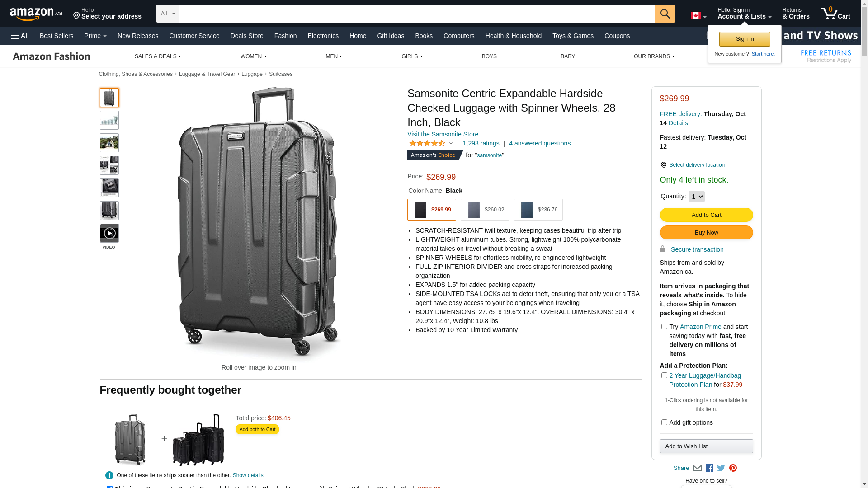This screenshot has width=868, height=488.
Task: Share via the Pinterest icon
Action: click(x=733, y=468)
